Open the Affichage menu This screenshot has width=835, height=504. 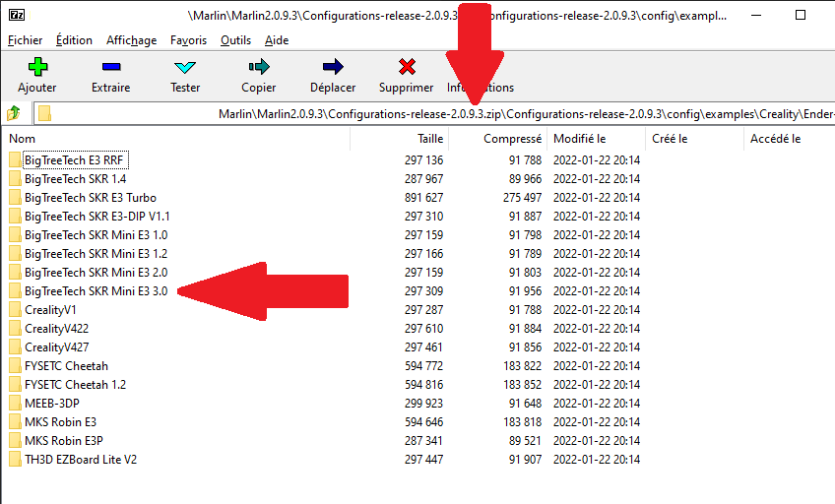(132, 40)
